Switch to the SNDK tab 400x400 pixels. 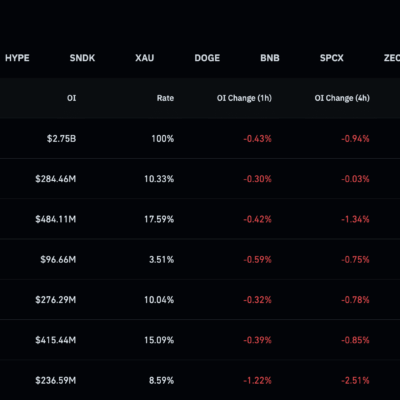[x=82, y=58]
